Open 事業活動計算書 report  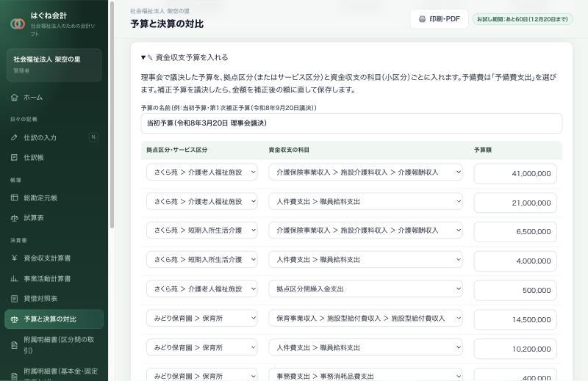tap(54, 278)
